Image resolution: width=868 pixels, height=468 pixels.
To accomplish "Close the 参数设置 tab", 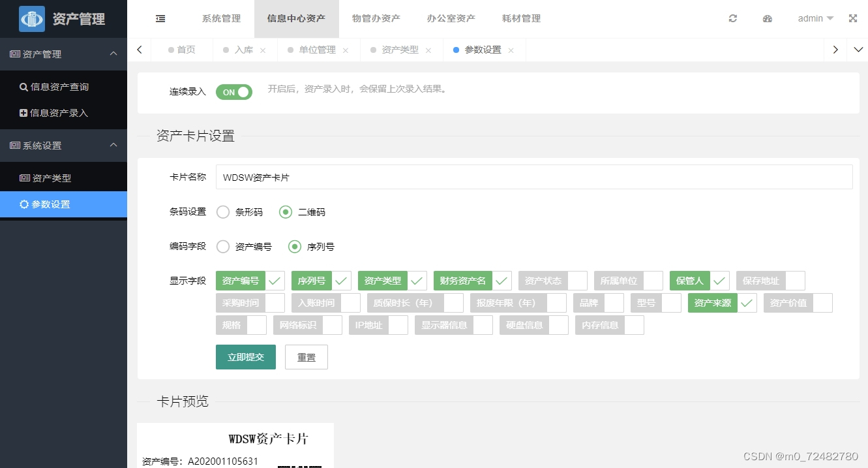I will (x=511, y=50).
